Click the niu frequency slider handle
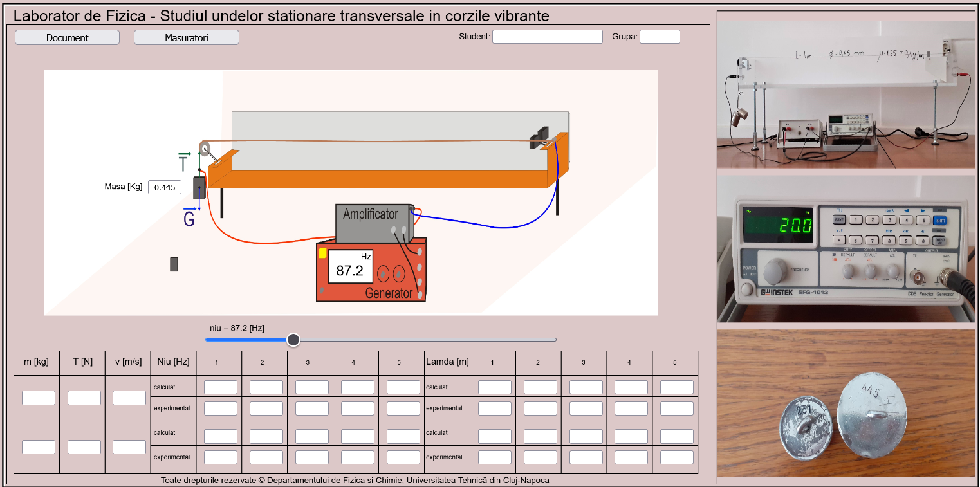980x487 pixels. pos(293,340)
